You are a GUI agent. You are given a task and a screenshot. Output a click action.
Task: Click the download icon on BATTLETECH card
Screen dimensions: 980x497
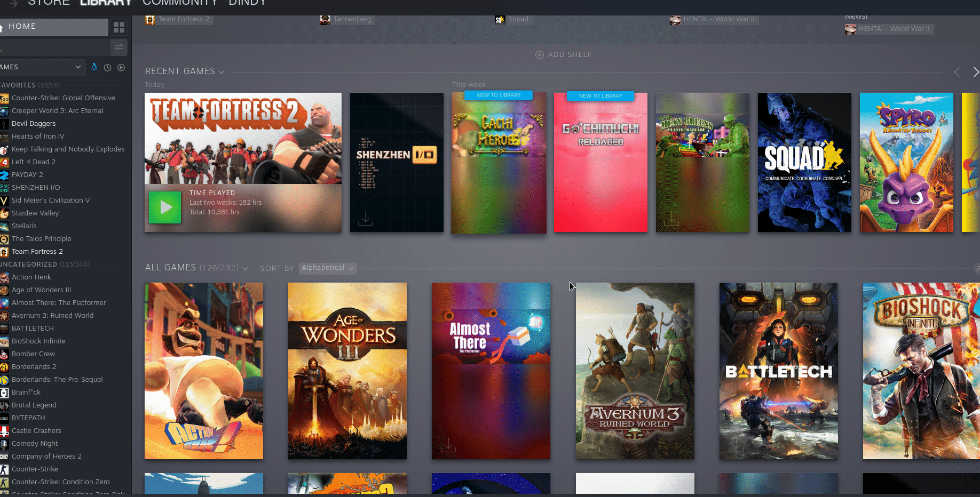pos(736,444)
